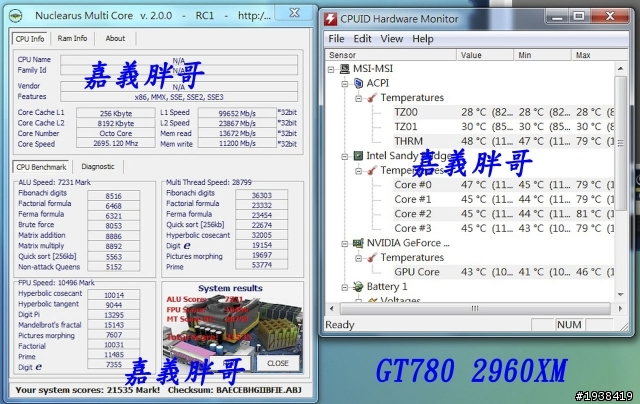
Task: Select the THRM temperature row
Action: tap(503, 141)
